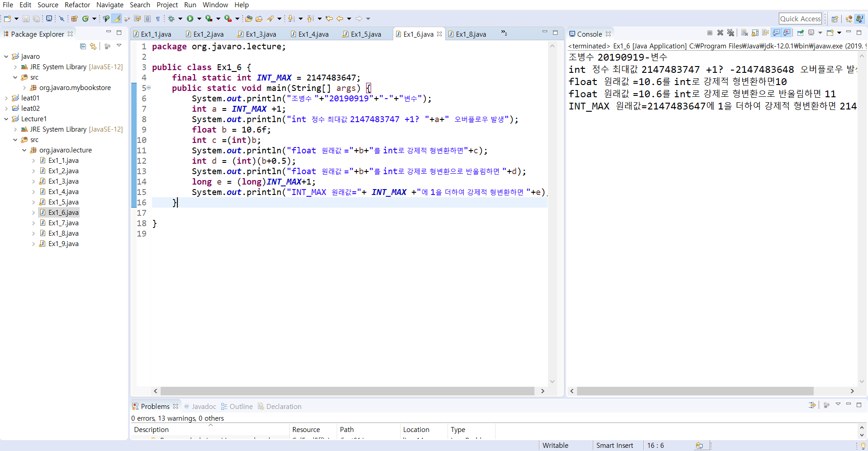The width and height of the screenshot is (868, 451).
Task: Click the Open Perspective icon
Action: (835, 19)
